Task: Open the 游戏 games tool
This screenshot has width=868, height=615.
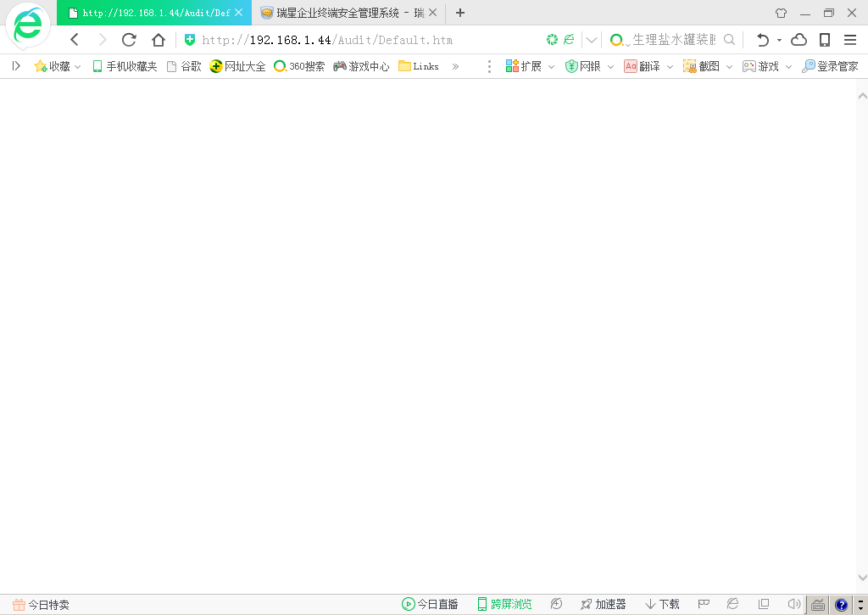Action: pos(760,66)
